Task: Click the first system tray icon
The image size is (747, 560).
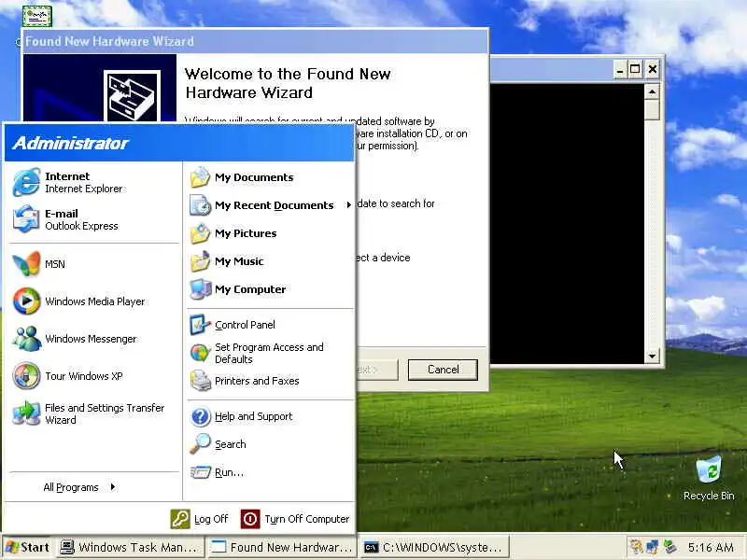Action: point(636,547)
